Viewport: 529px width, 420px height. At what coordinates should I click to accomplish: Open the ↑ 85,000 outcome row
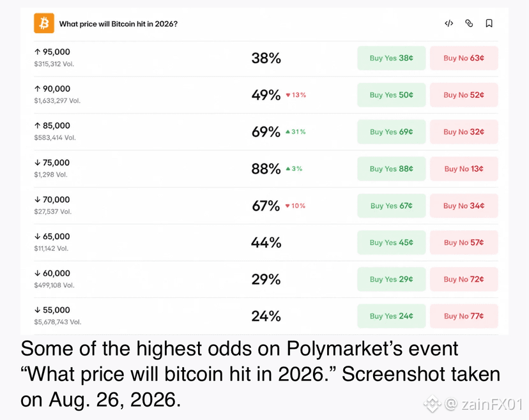point(266,131)
